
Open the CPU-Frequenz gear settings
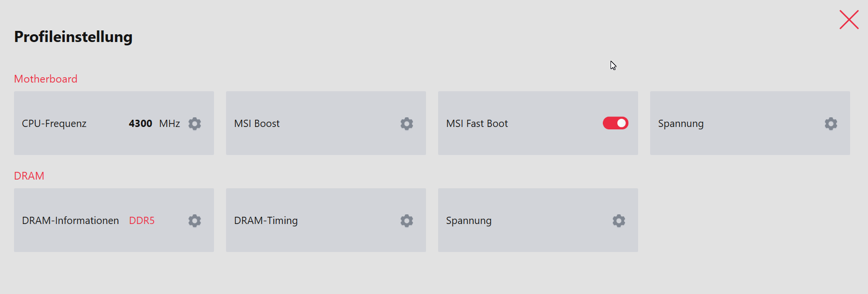pyautogui.click(x=195, y=124)
